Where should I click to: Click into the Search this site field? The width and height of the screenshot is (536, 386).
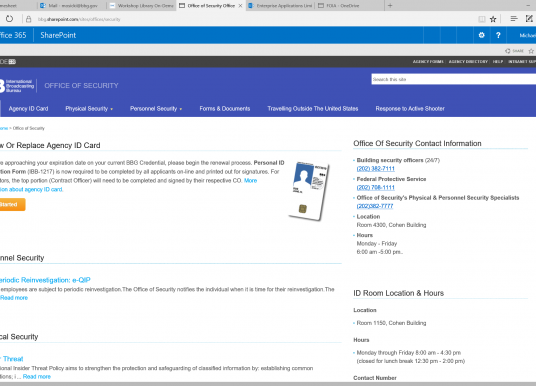pos(454,79)
